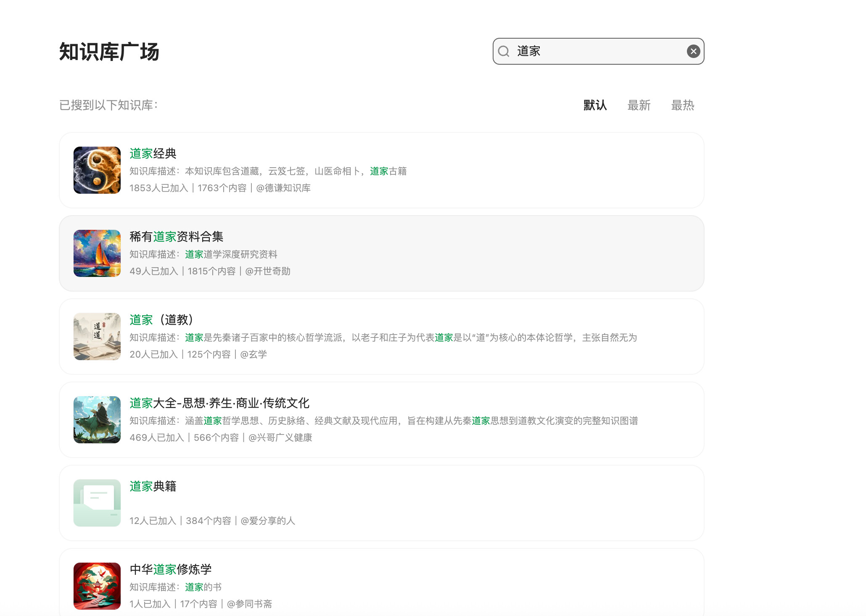
Task: Open the 道家典籍 title
Action: coord(153,486)
